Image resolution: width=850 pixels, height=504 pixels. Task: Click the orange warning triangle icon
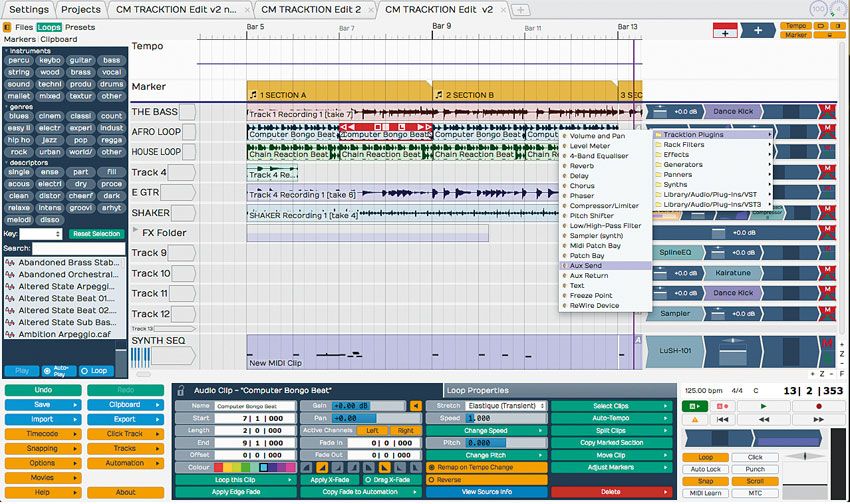click(x=695, y=419)
